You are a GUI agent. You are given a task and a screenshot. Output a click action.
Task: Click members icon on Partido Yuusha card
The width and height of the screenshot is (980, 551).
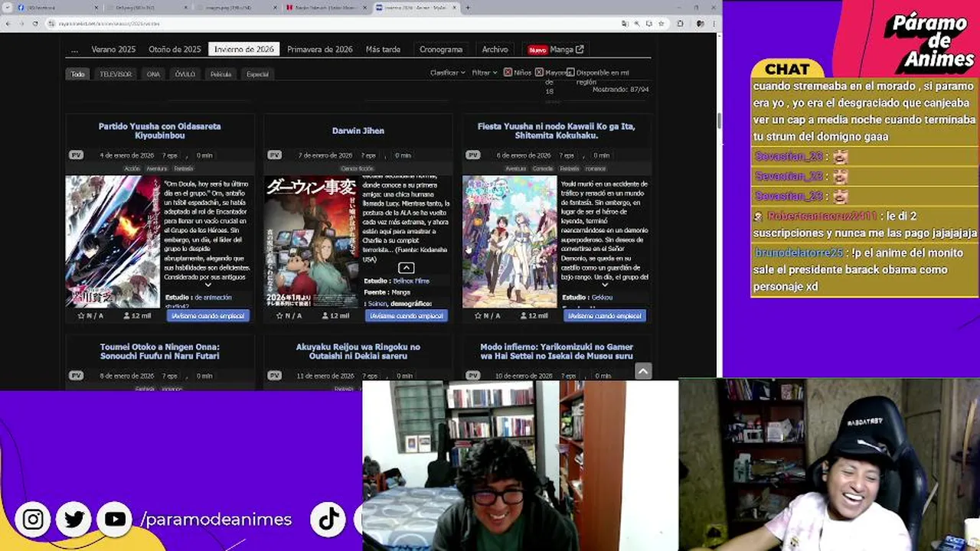127,315
